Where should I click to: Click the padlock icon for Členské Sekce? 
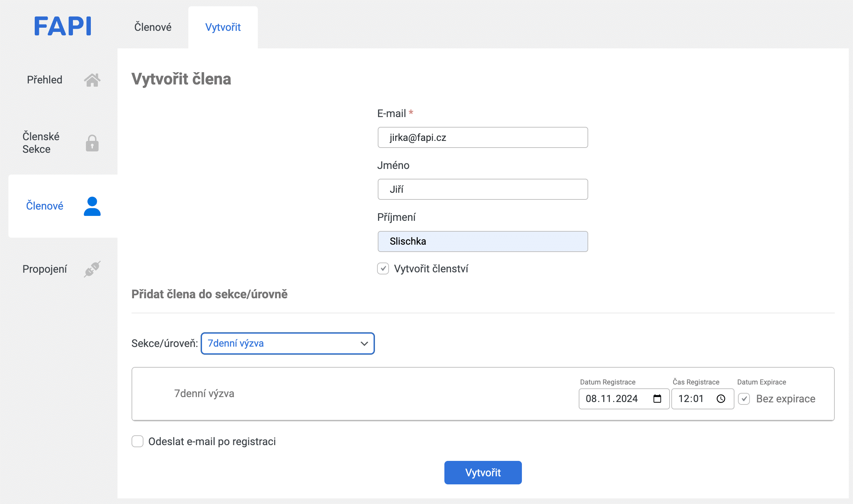pos(92,143)
